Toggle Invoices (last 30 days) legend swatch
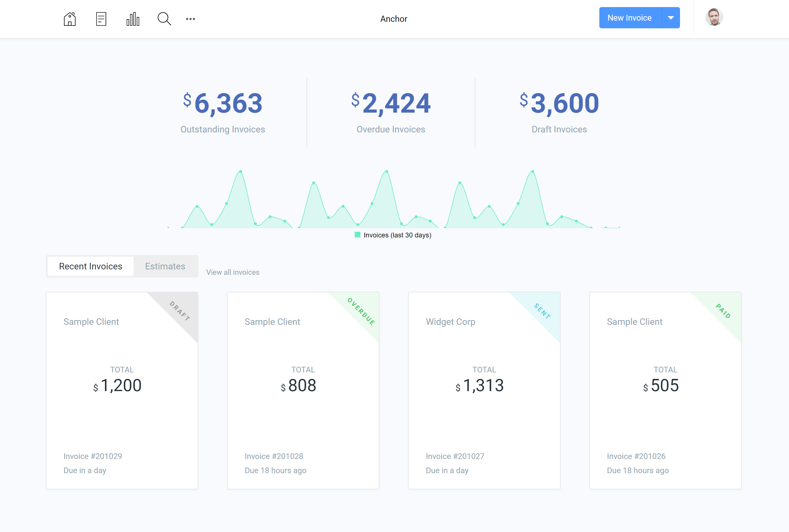 pos(357,235)
